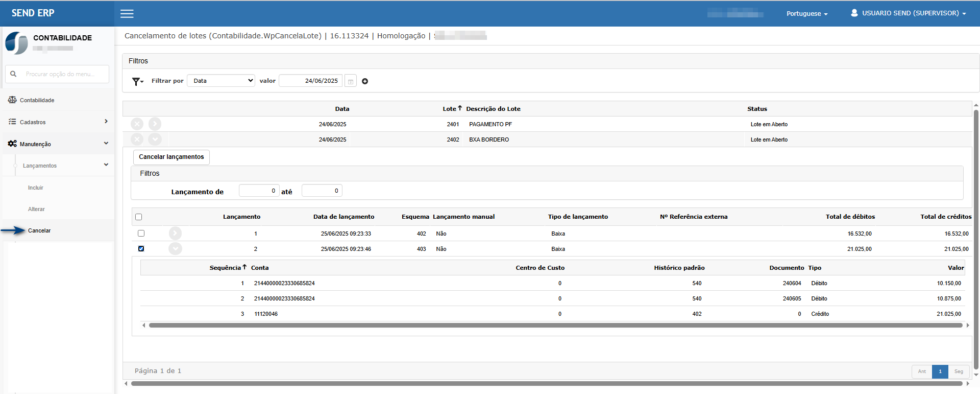This screenshot has width=980, height=394.
Task: Uncheck the lançamento 2 checkbox
Action: (x=141, y=248)
